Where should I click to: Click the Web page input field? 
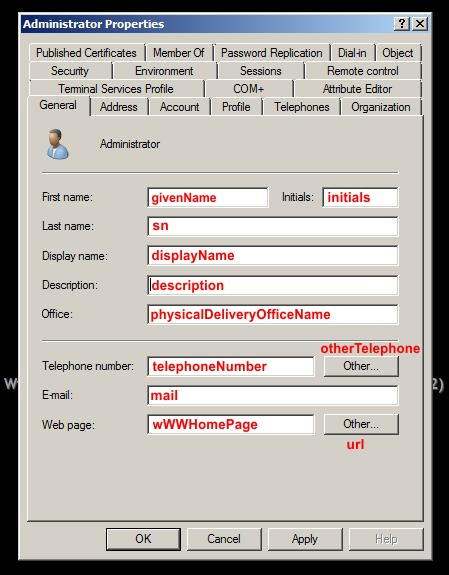pos(231,424)
